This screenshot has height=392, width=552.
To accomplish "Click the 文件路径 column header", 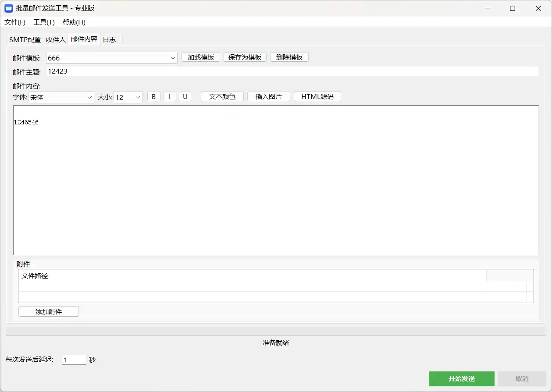I will [x=253, y=275].
